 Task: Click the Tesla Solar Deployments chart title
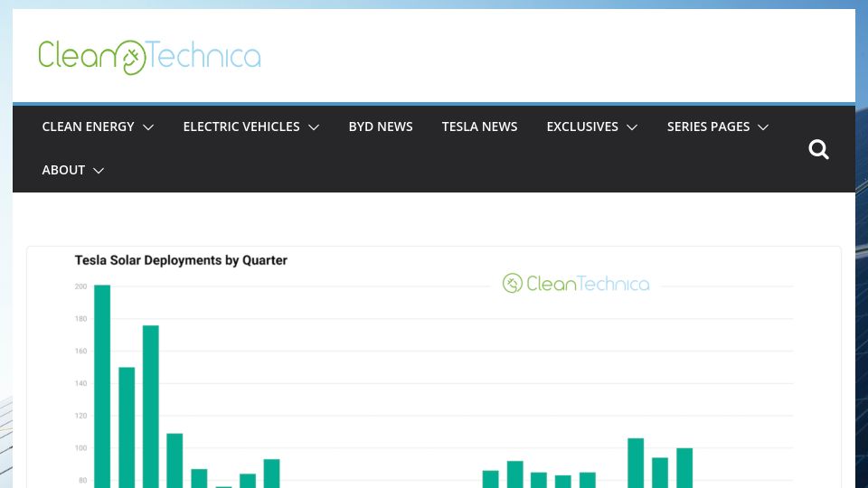click(x=181, y=260)
